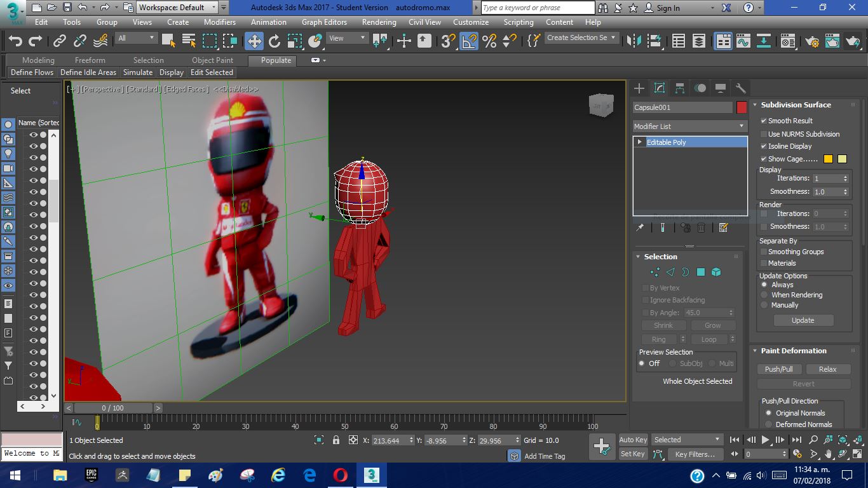868x488 pixels.
Task: Open the Render Setup icon
Action: (x=812, y=41)
